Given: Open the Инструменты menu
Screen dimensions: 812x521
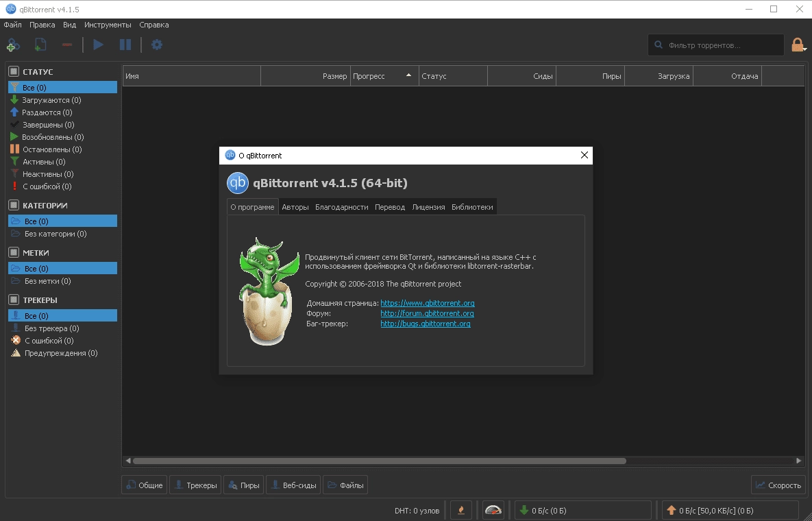Looking at the screenshot, I should [108, 25].
